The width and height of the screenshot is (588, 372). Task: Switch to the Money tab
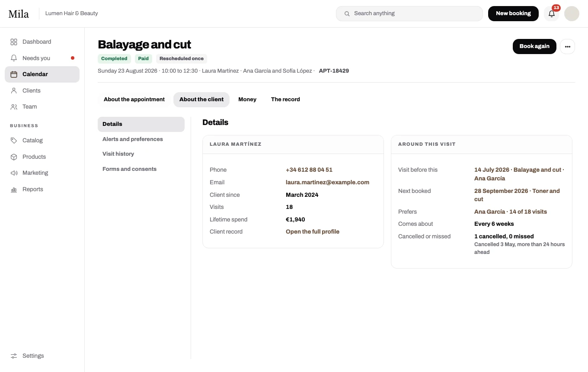[247, 99]
